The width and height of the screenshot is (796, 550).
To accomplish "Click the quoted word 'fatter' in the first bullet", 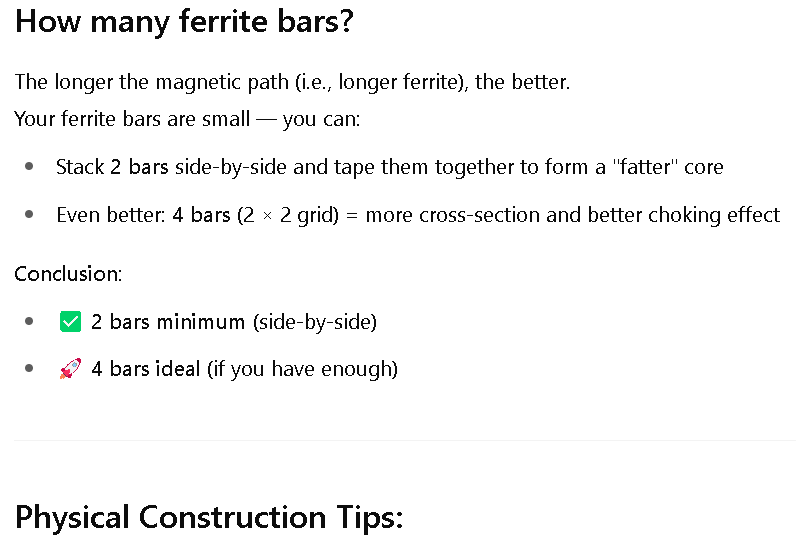I will tap(646, 167).
